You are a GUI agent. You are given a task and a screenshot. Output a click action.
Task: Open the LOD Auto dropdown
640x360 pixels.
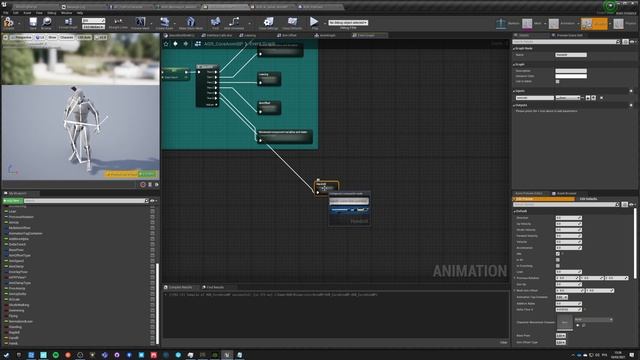(84, 37)
